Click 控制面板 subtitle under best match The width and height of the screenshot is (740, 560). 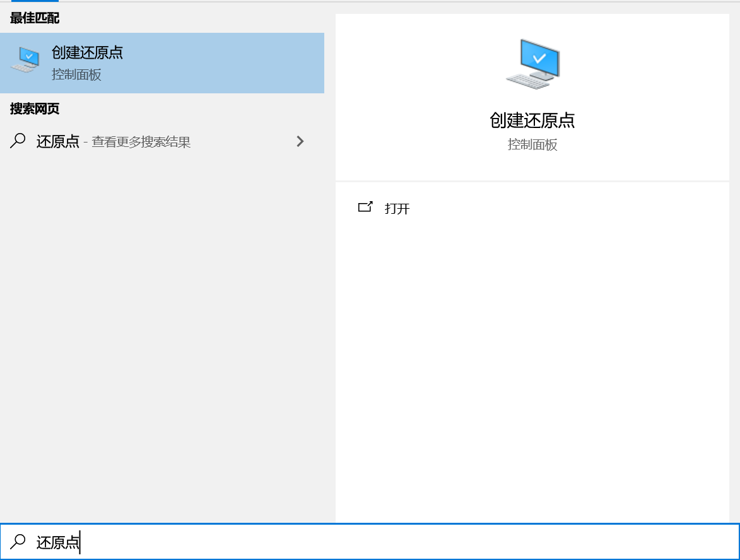click(76, 74)
